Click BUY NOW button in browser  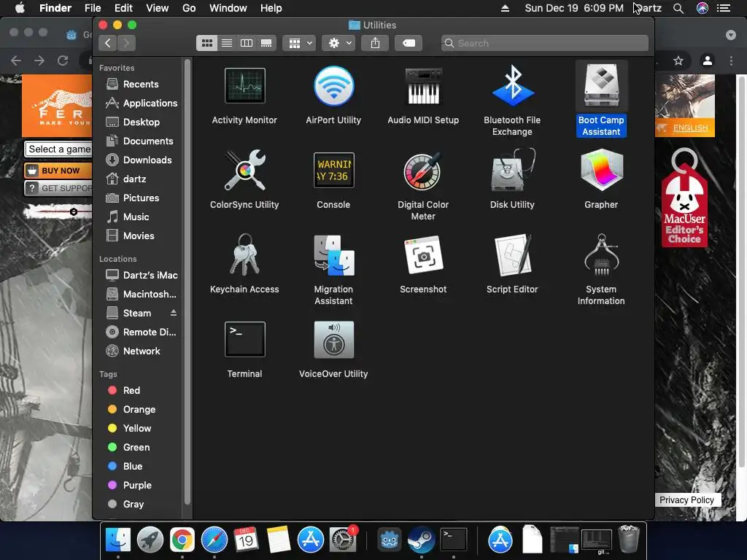pyautogui.click(x=58, y=171)
